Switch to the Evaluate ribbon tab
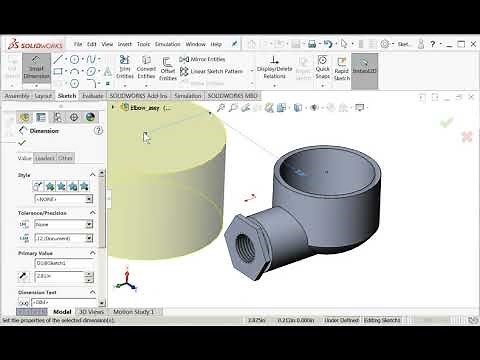480x360 pixels. pos(93,96)
